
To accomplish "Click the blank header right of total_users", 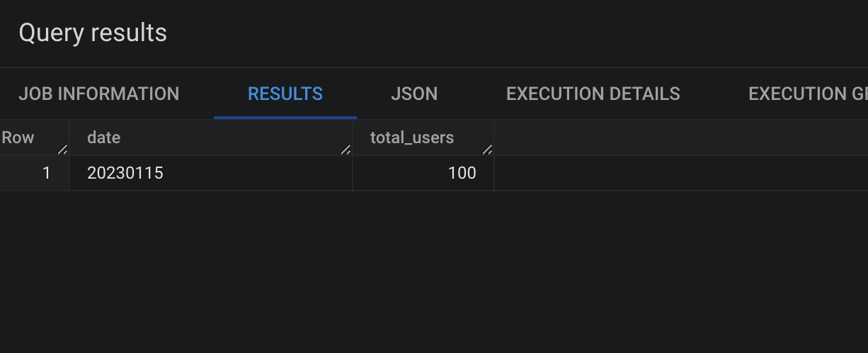I will point(681,138).
